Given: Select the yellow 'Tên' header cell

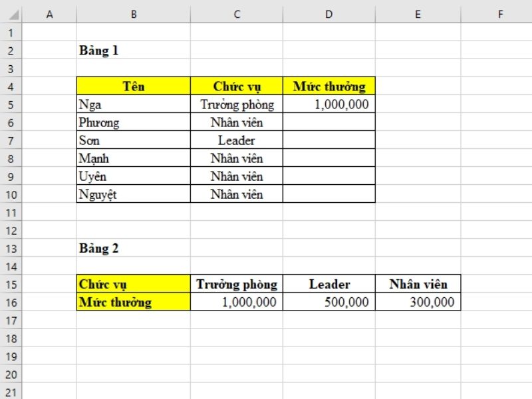Looking at the screenshot, I should (x=133, y=86).
